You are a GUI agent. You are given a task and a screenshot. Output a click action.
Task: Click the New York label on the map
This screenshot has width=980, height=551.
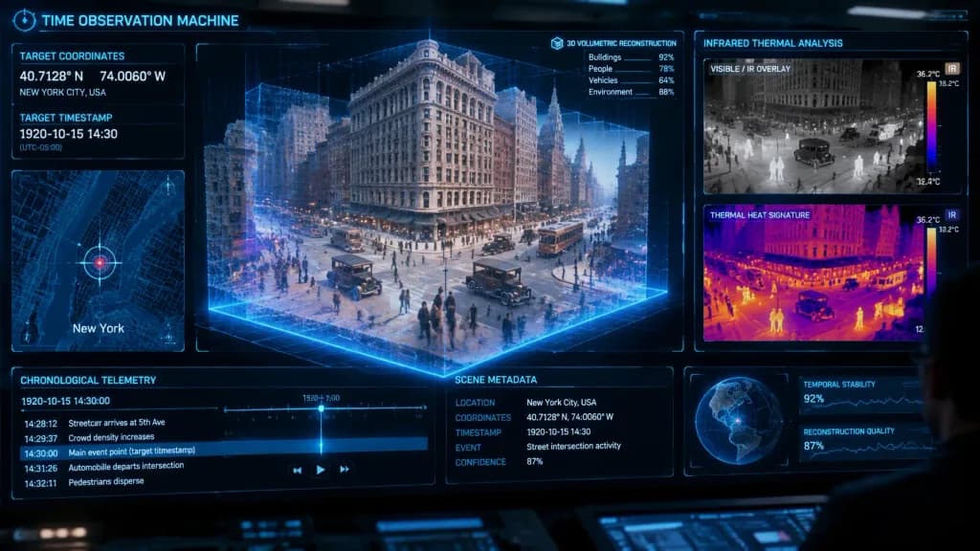pyautogui.click(x=99, y=328)
